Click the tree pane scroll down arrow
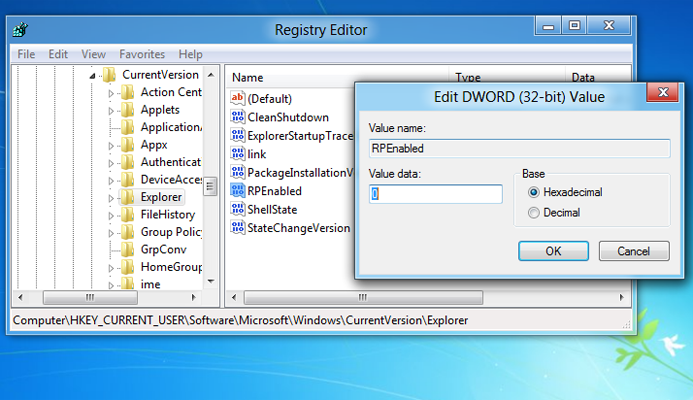Screen dimensions: 693x400 click(x=211, y=282)
